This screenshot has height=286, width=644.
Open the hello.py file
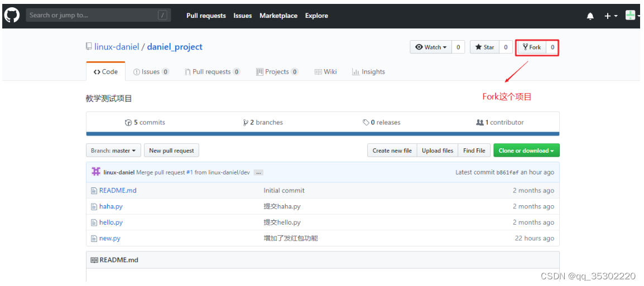[111, 222]
